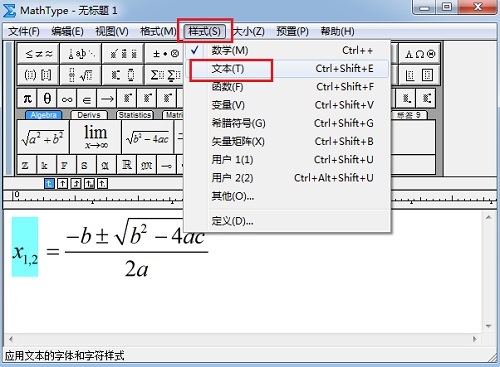This screenshot has height=367, width=500.
Task: Choose the checked 数学(M) style
Action: 287,51
